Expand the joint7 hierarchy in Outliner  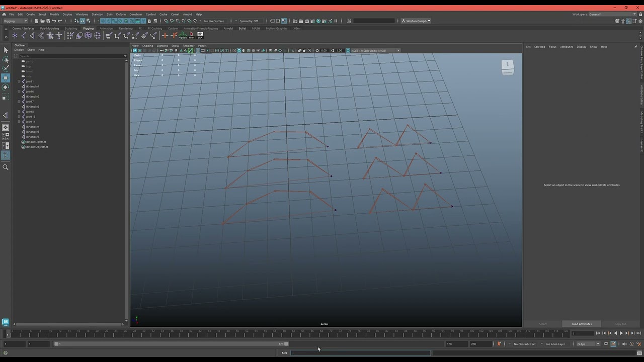[x=19, y=102]
